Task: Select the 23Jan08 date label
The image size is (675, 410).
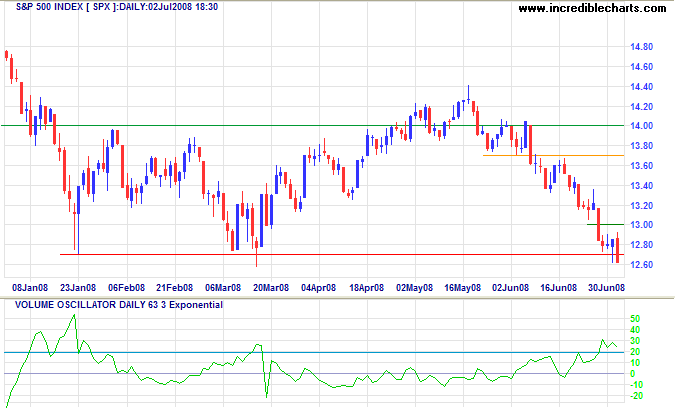Action: click(x=78, y=288)
